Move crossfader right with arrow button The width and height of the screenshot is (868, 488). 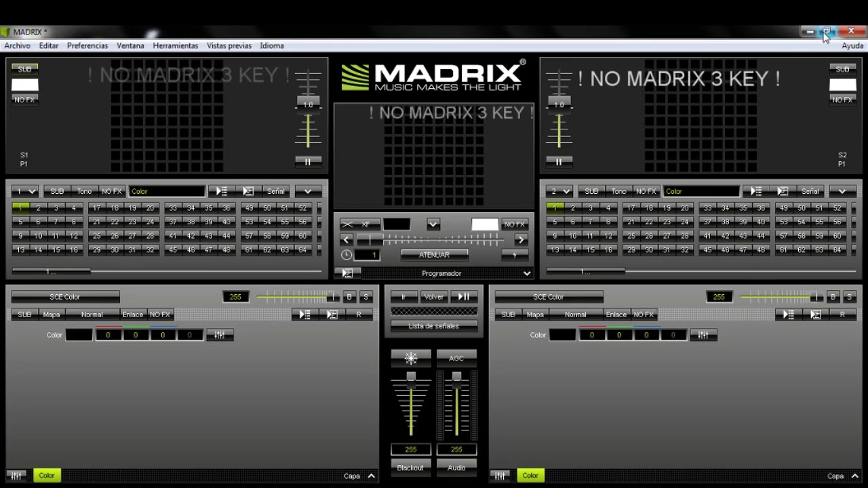pyautogui.click(x=521, y=239)
